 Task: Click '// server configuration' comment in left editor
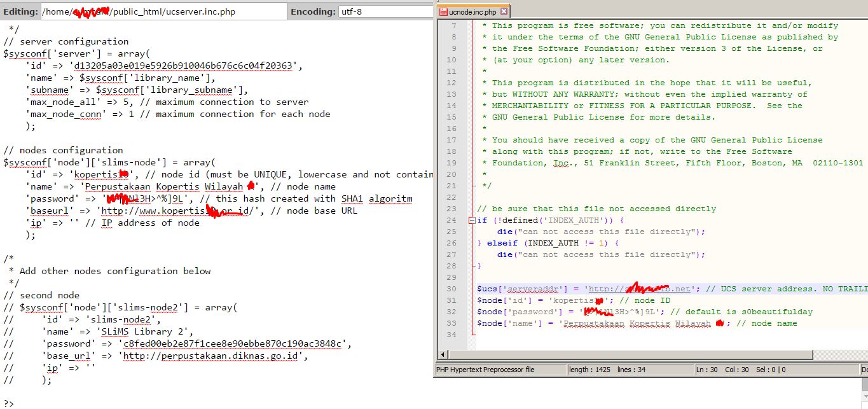click(x=66, y=41)
